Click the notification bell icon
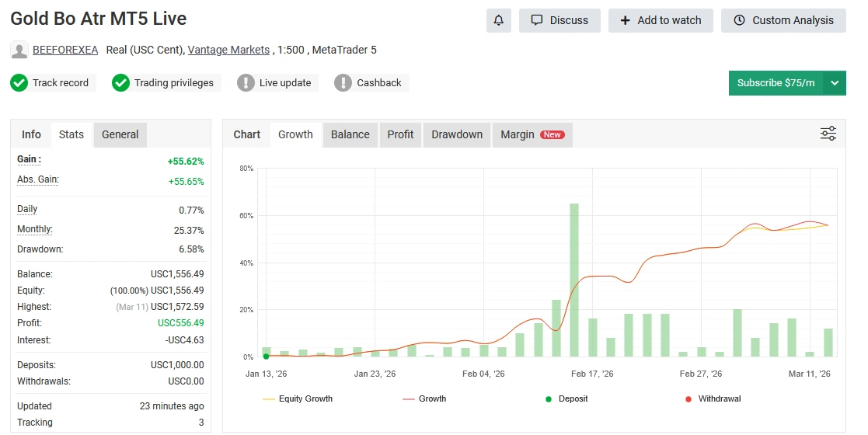 (x=499, y=21)
